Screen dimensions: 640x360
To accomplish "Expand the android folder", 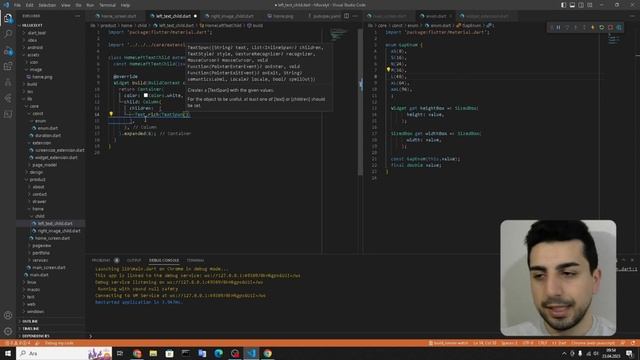I will 34,47.
